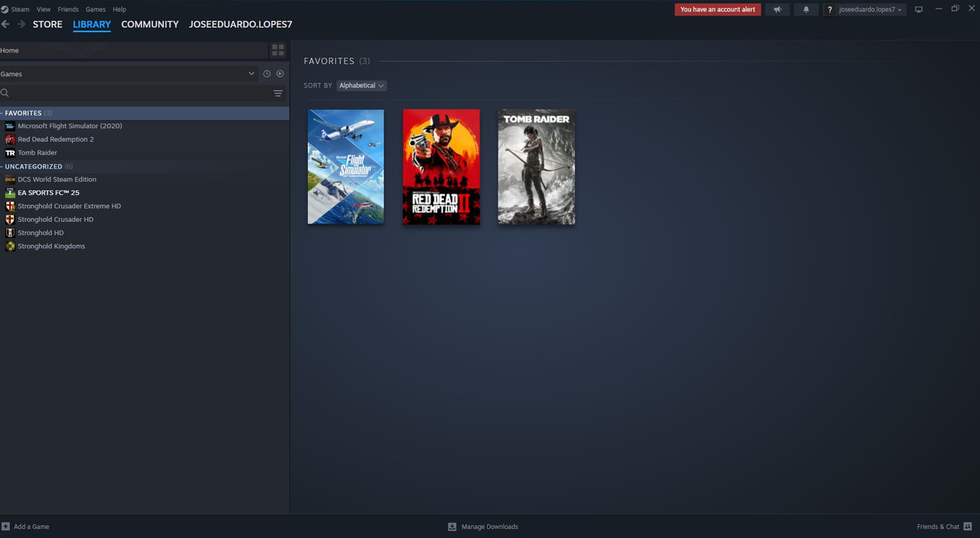Switch to the STORE tab
Viewport: 980px width, 538px height.
click(x=47, y=24)
